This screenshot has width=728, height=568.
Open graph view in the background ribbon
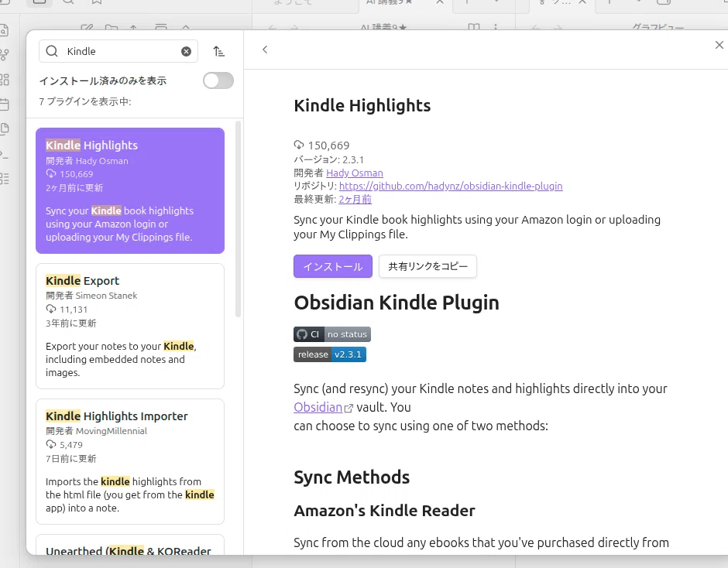(x=4, y=55)
